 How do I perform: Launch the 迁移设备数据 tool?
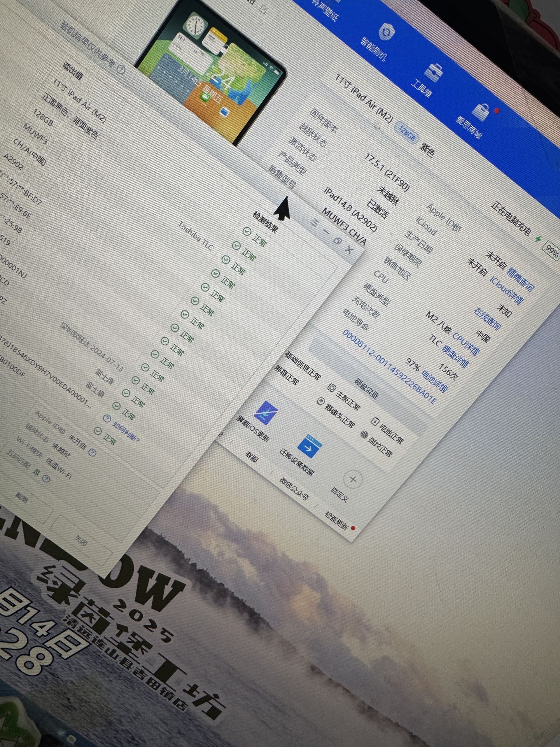304,454
